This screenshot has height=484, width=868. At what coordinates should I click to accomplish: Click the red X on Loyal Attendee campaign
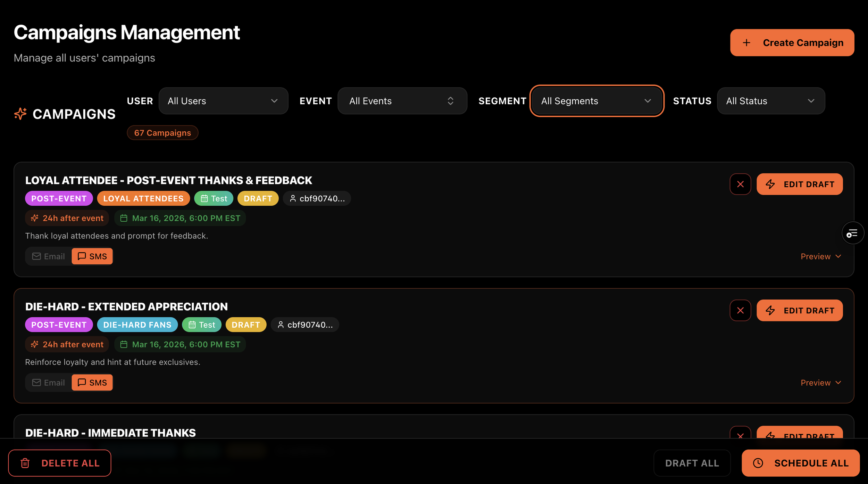point(740,184)
